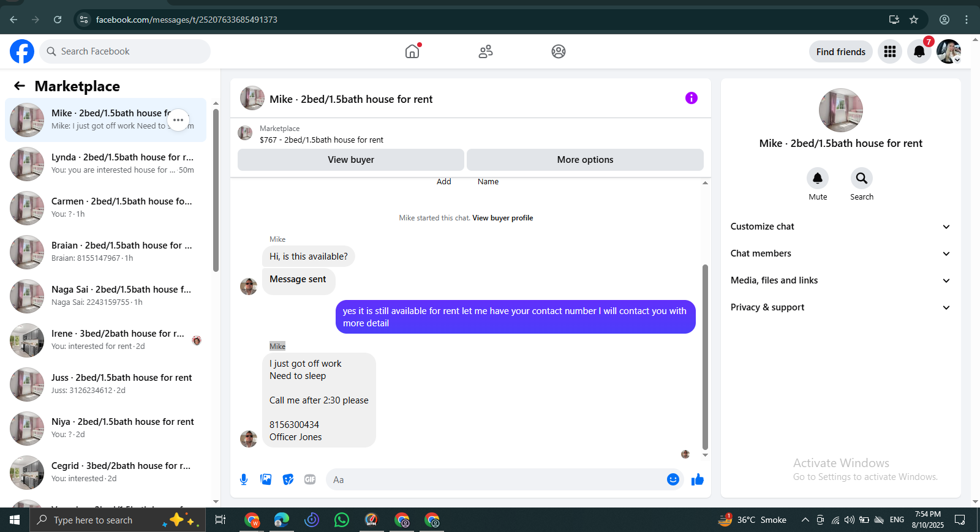This screenshot has width=980, height=532.
Task: Click the Search Facebook field
Action: (x=125, y=51)
